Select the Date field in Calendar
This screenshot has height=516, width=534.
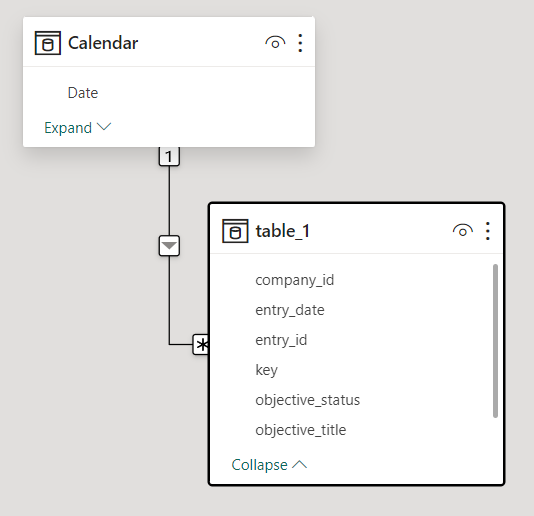pyautogui.click(x=83, y=93)
